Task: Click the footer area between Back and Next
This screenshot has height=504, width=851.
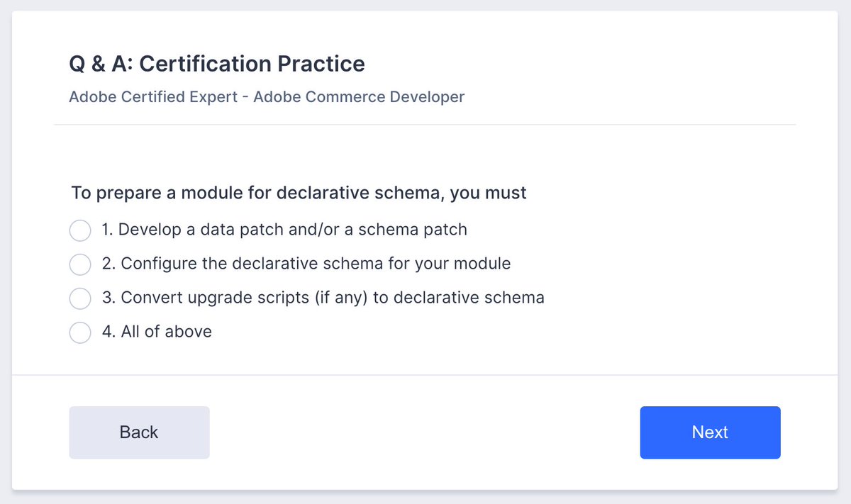Action: click(x=425, y=432)
